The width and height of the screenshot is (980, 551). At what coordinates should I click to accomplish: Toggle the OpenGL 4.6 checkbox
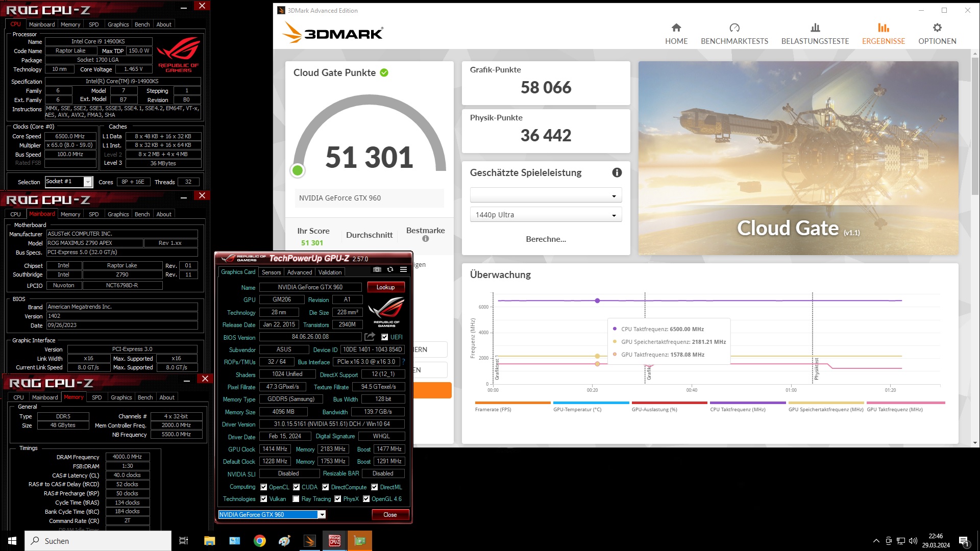coord(366,499)
